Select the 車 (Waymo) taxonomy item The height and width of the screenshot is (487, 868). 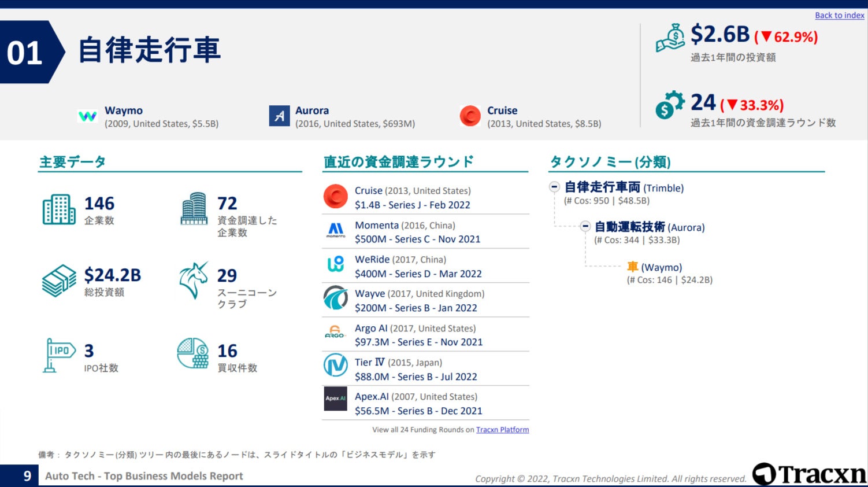[x=654, y=267]
